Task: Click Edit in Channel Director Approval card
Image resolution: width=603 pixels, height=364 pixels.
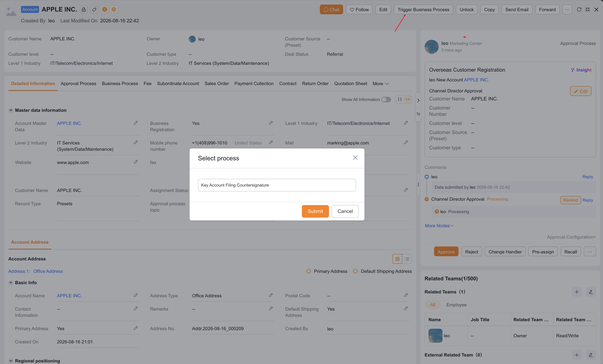Action: point(580,91)
